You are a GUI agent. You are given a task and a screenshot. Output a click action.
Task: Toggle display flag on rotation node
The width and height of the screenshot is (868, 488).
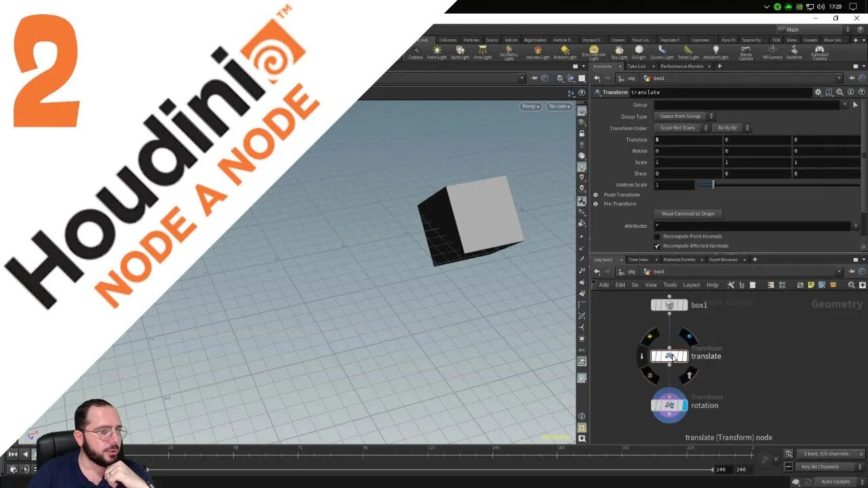pos(684,405)
